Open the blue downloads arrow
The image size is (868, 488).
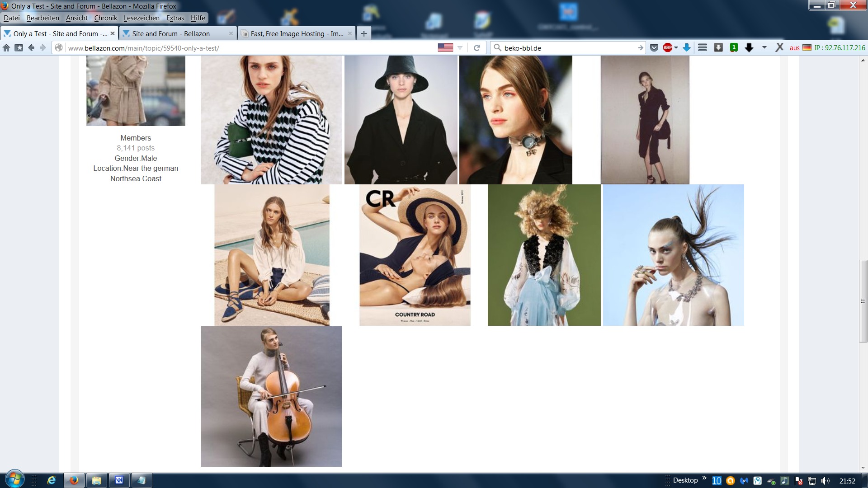[686, 47]
